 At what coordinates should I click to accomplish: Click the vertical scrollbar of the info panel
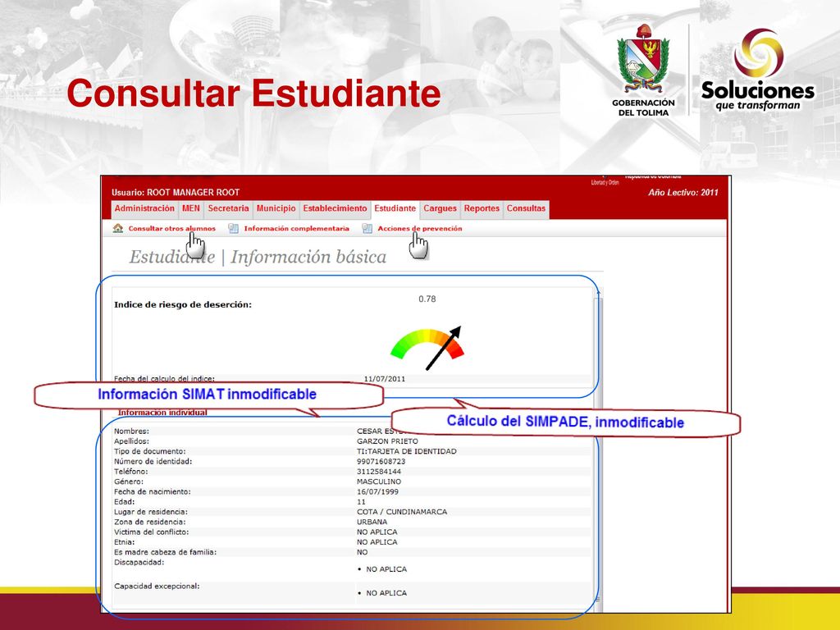(598, 450)
